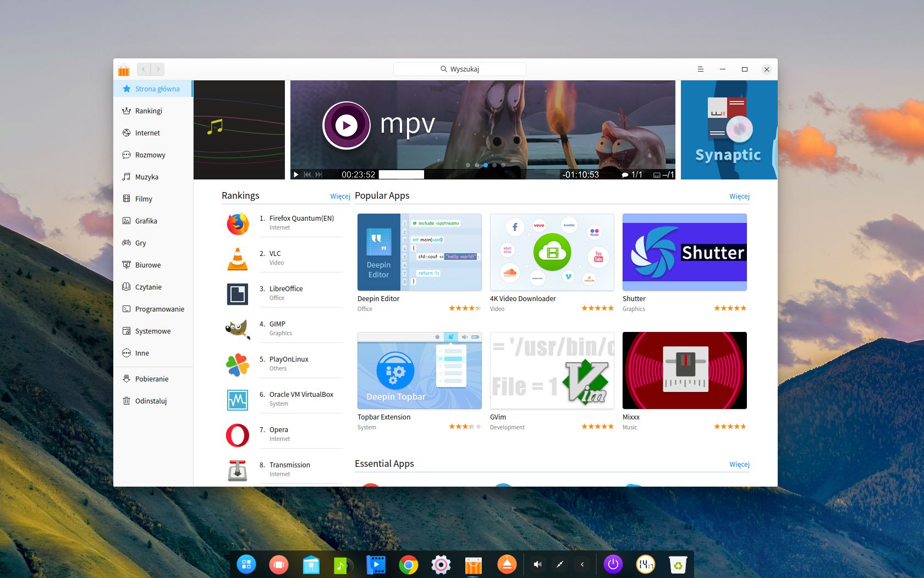Image resolution: width=924 pixels, height=578 pixels.
Task: Expand the dock tray with the chevron
Action: [x=582, y=564]
